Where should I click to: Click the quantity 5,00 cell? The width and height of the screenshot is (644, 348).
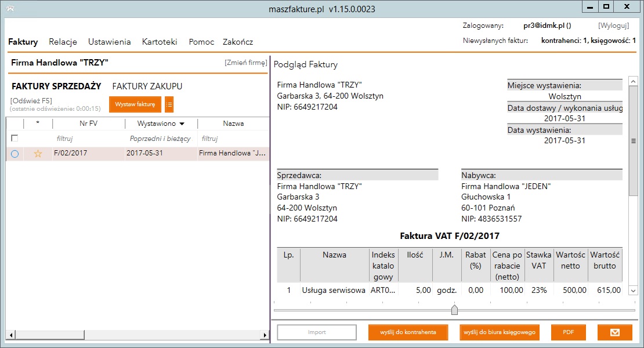coord(424,290)
